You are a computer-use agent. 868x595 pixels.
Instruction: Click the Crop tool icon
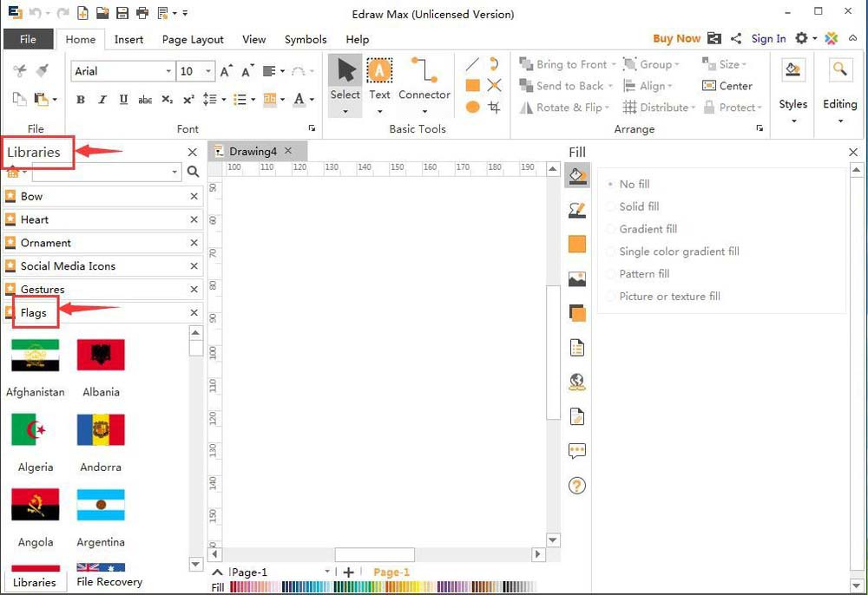tap(494, 108)
